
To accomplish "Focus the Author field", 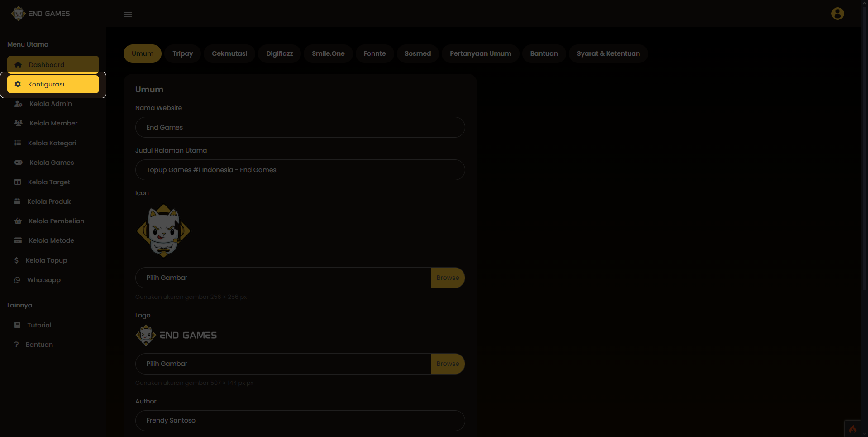I will (300, 420).
